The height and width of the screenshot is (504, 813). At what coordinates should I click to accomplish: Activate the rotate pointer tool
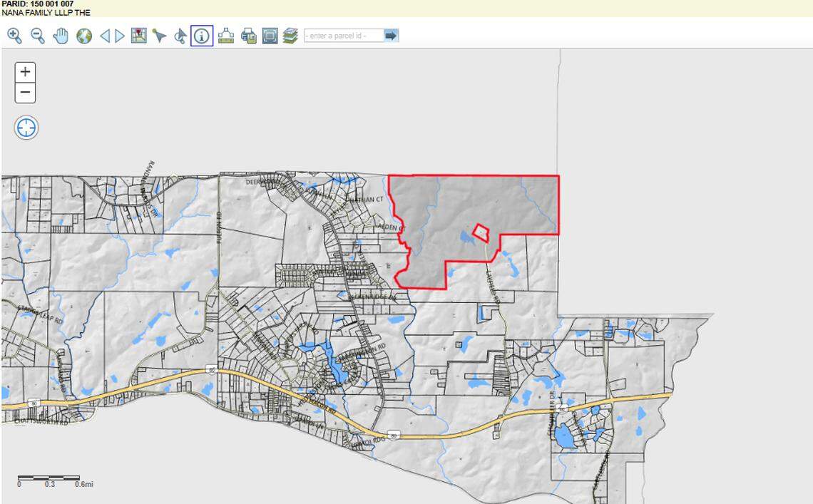[x=179, y=35]
